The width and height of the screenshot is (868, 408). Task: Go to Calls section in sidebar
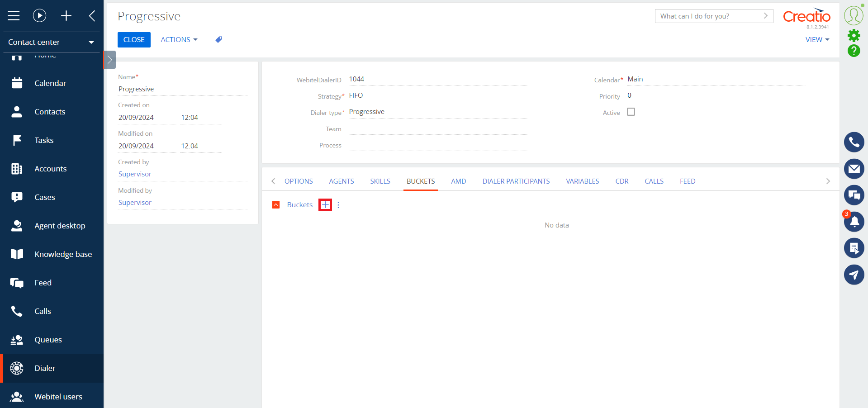click(x=52, y=311)
